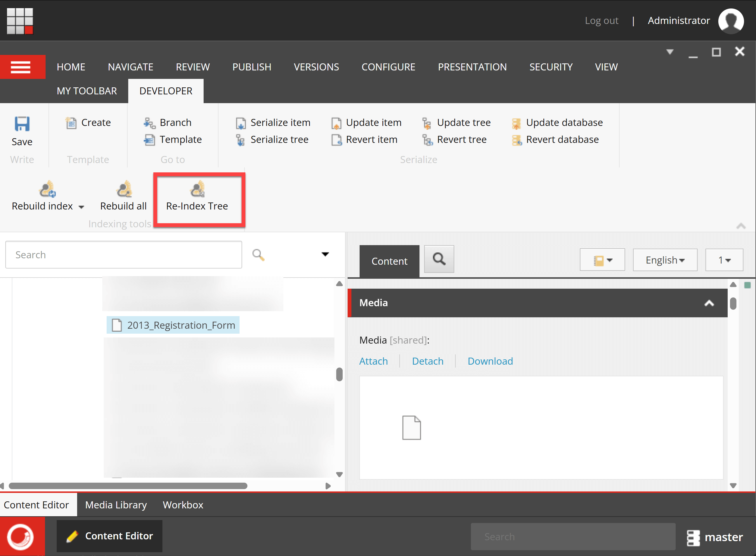
Task: Toggle the red hamburger menu button
Action: click(21, 67)
